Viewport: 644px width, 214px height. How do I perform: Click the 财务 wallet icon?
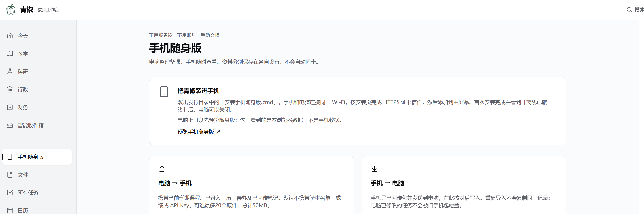pyautogui.click(x=10, y=107)
